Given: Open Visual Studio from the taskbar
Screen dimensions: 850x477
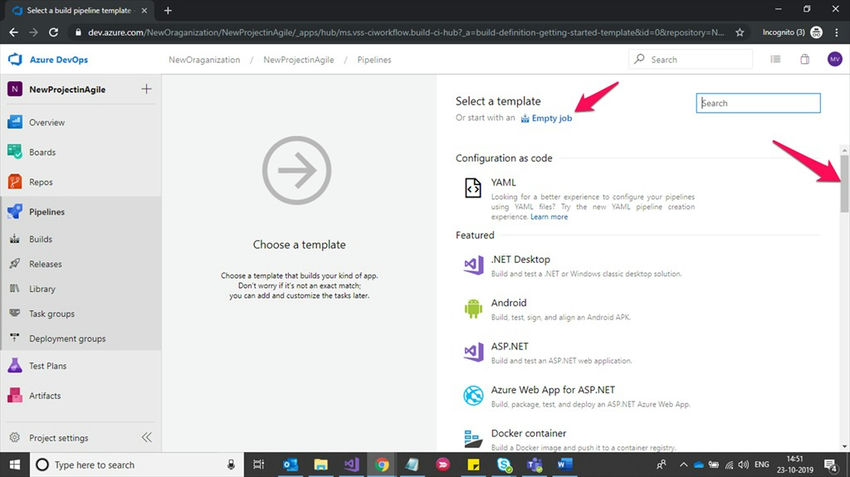Looking at the screenshot, I should point(351,465).
